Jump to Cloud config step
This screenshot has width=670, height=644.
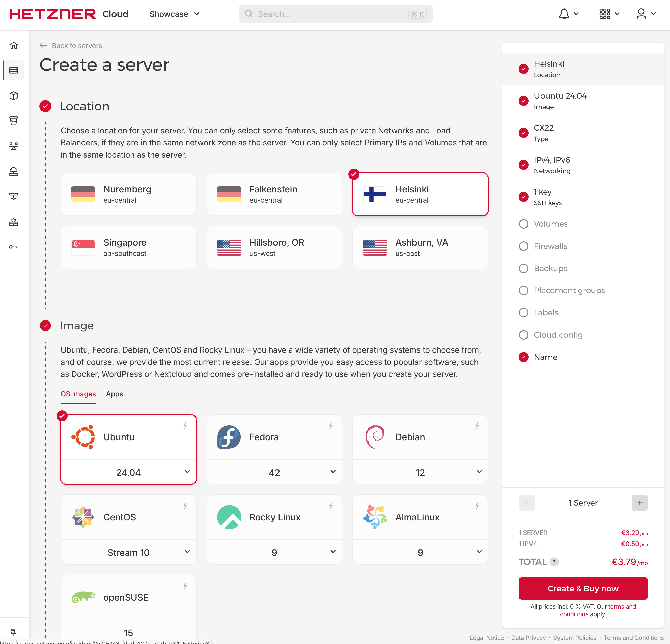click(x=558, y=335)
